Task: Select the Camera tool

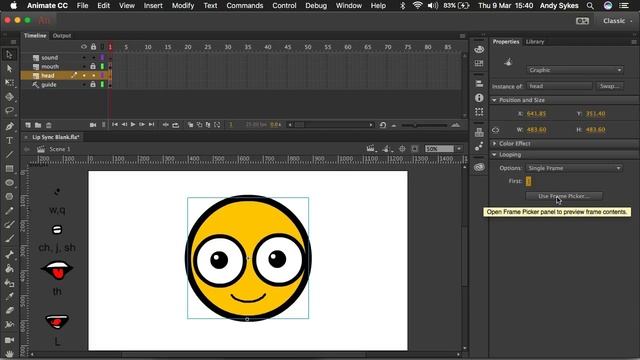Action: coord(9,340)
